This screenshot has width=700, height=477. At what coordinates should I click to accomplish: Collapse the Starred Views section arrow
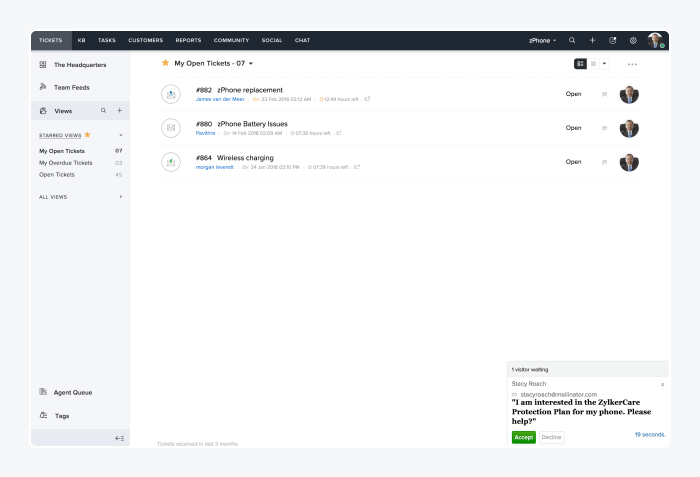pyautogui.click(x=121, y=135)
